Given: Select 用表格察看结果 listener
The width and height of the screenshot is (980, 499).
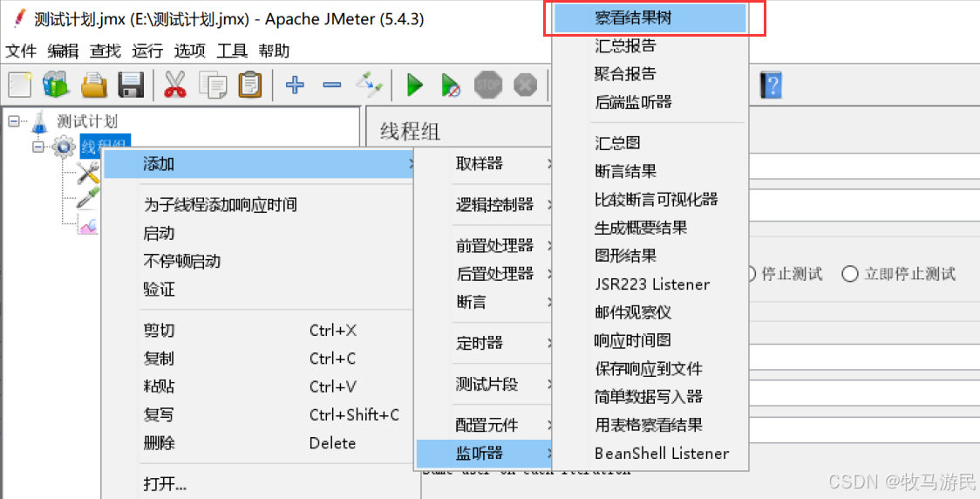Looking at the screenshot, I should 650,425.
